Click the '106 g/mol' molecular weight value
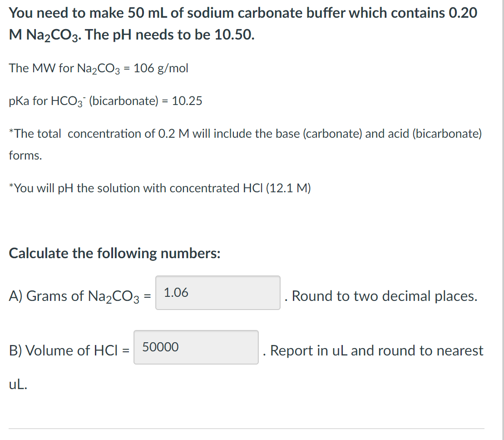This screenshot has width=504, height=440. [161, 69]
